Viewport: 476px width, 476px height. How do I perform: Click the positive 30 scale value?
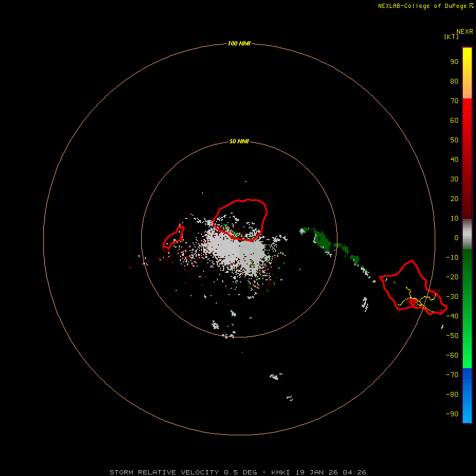click(454, 179)
